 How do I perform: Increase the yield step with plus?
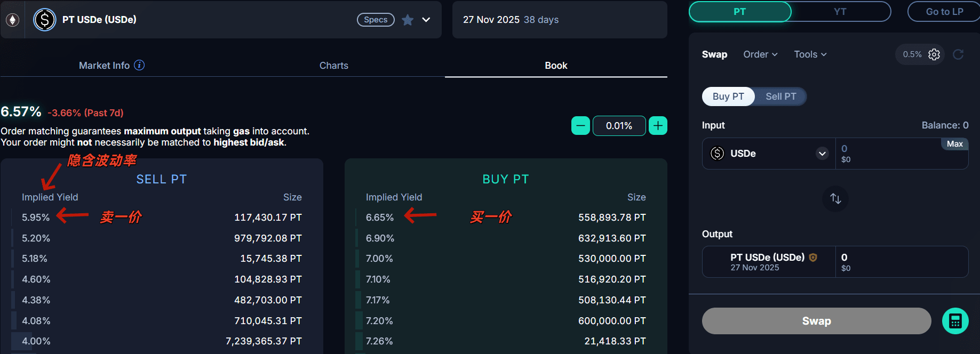(x=658, y=126)
